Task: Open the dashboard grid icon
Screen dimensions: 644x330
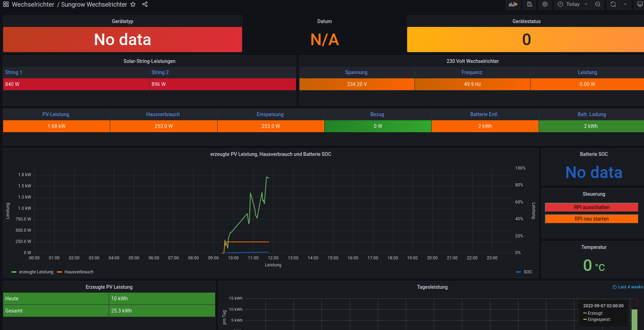Action: pyautogui.click(x=6, y=5)
